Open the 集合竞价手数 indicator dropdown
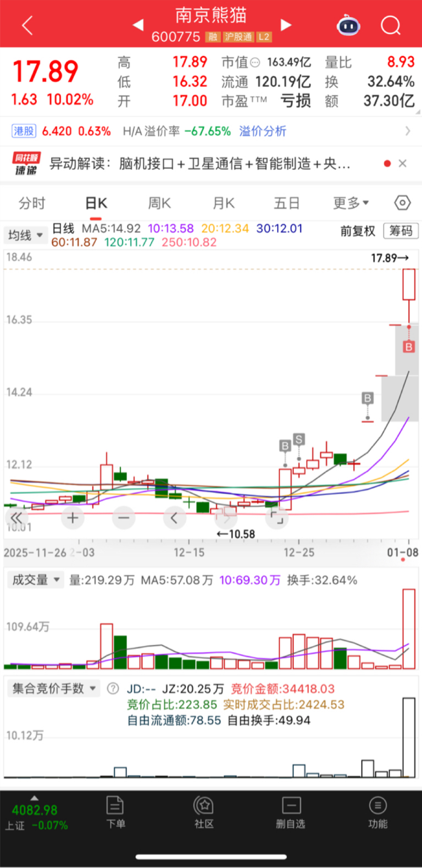 pyautogui.click(x=54, y=688)
